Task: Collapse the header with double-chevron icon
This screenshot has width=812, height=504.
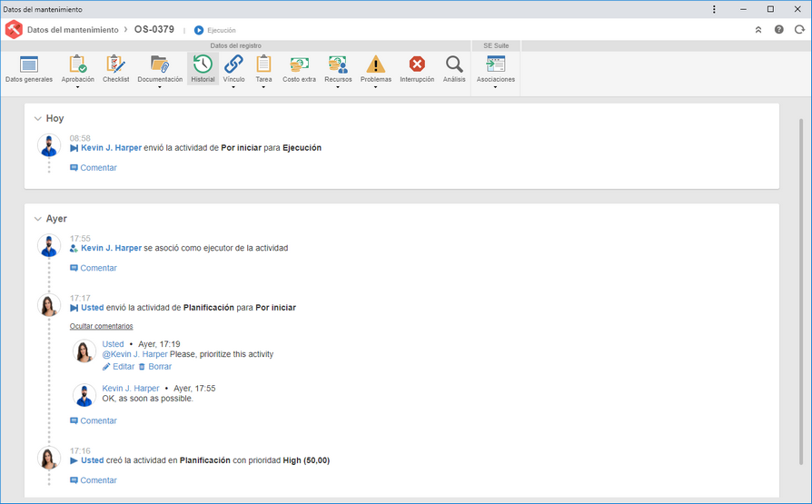Action: [758, 30]
